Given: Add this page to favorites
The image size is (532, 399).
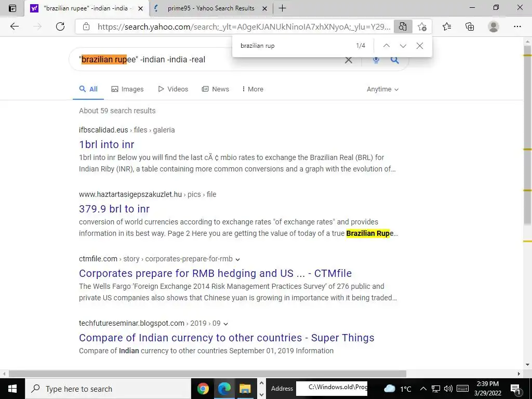Looking at the screenshot, I should [422, 26].
